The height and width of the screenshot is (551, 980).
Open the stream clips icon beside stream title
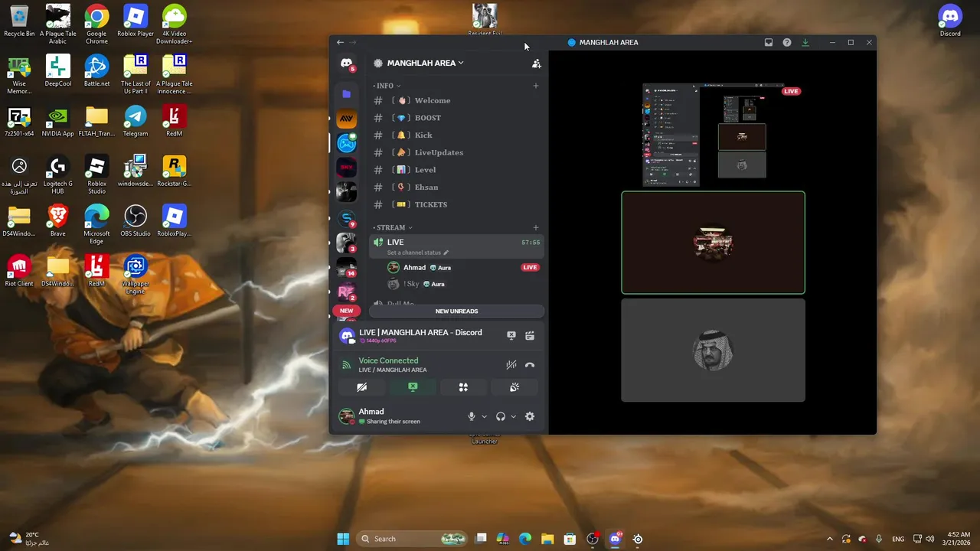pos(529,335)
